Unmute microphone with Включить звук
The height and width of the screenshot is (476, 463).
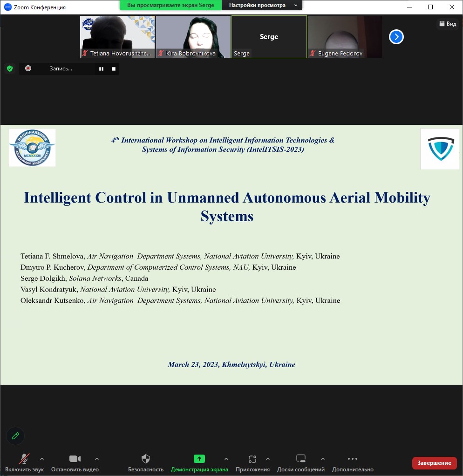[24, 459]
